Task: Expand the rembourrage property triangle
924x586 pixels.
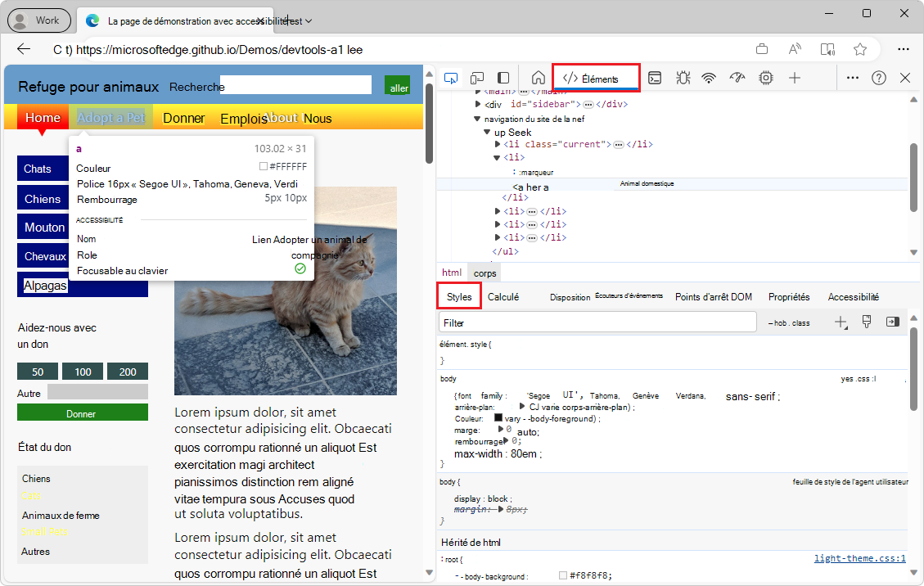Action: point(506,440)
